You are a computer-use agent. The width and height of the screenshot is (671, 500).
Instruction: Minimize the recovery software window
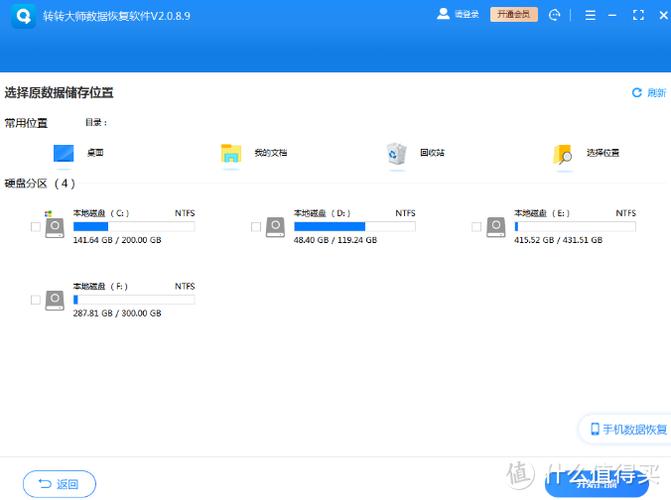[612, 15]
